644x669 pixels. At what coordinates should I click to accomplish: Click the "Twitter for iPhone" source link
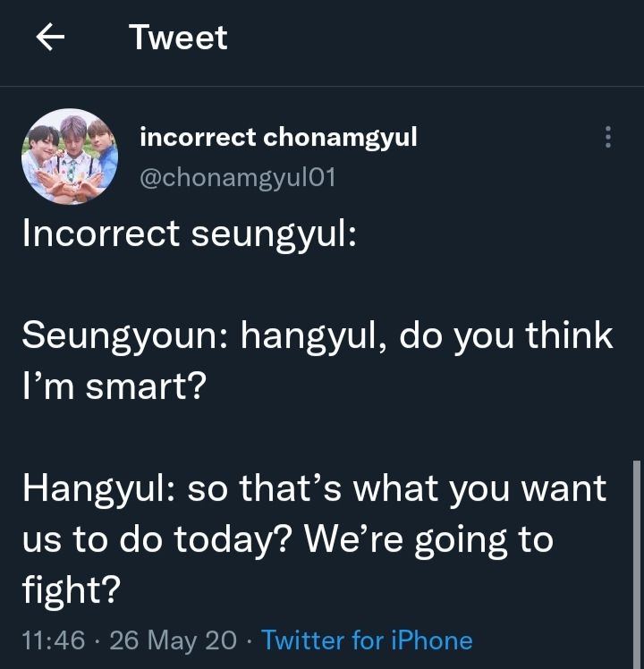pyautogui.click(x=367, y=640)
